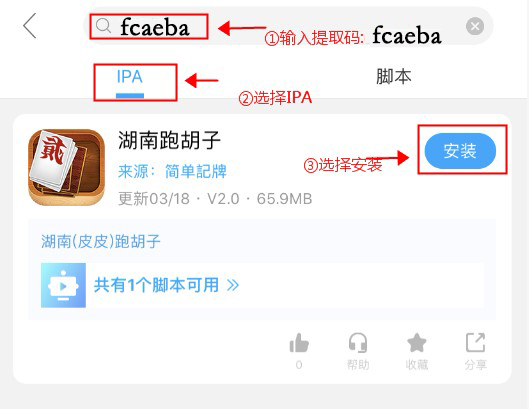The image size is (529, 409).
Task: Click the magnifier search icon
Action: coord(103,26)
